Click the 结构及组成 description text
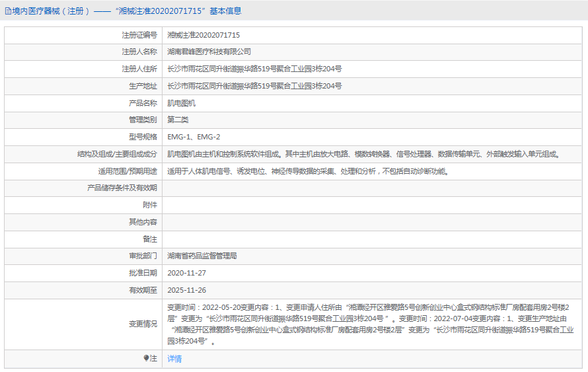 pyautogui.click(x=364, y=154)
